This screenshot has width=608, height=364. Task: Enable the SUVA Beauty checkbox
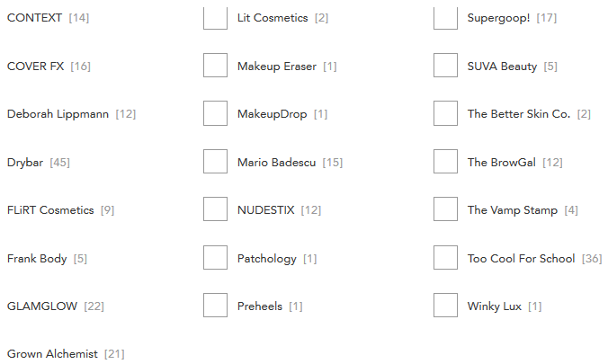(x=445, y=66)
